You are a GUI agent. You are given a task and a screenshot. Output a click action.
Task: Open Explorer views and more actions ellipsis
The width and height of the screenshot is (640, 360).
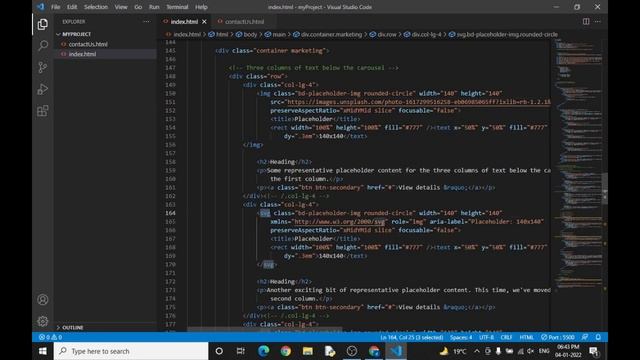point(146,22)
